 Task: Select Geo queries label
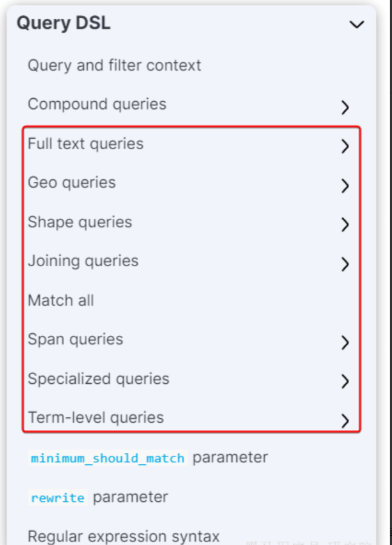(x=71, y=182)
